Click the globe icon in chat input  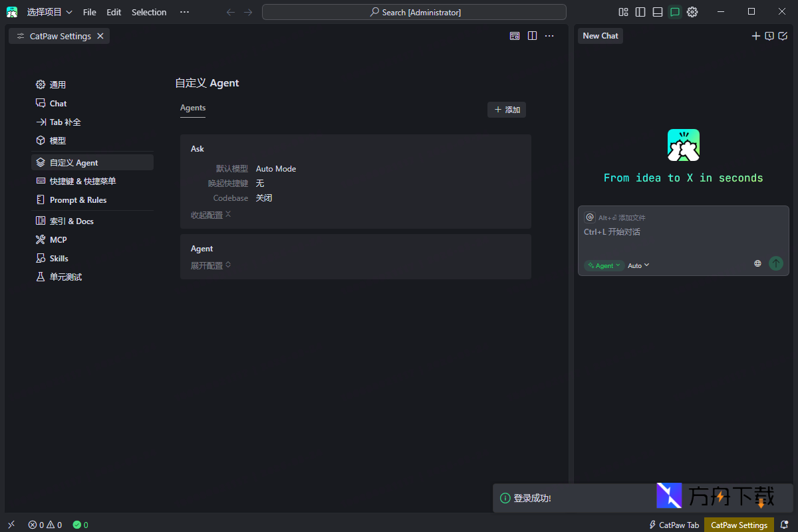[x=757, y=264]
